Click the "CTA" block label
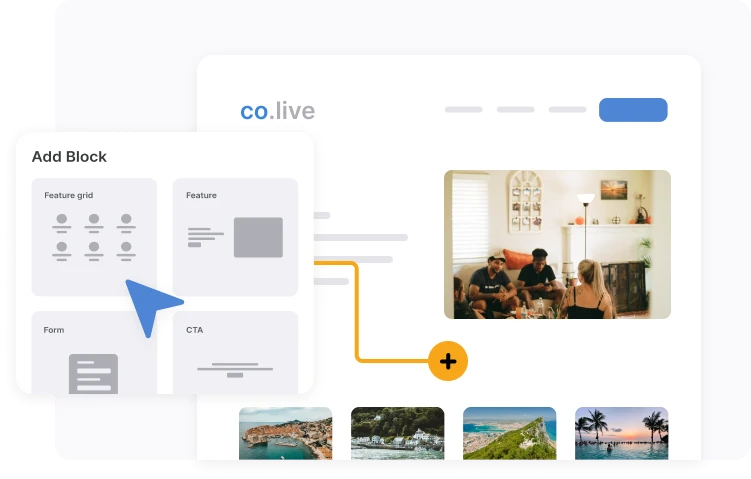This screenshot has width=751, height=479. click(x=194, y=329)
